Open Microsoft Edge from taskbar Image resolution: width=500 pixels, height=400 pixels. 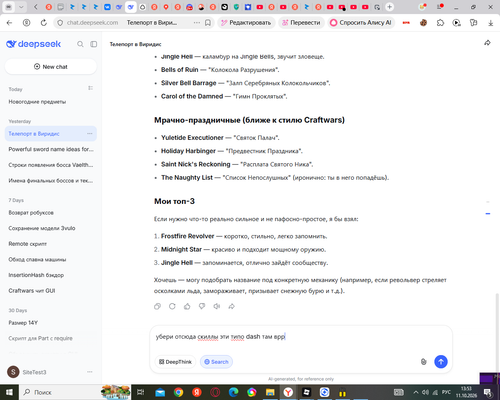(x=234, y=392)
